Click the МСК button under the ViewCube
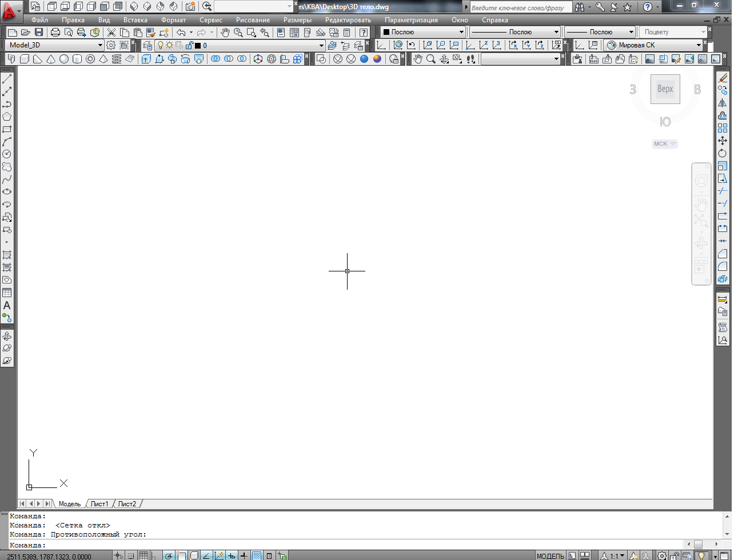 (664, 144)
